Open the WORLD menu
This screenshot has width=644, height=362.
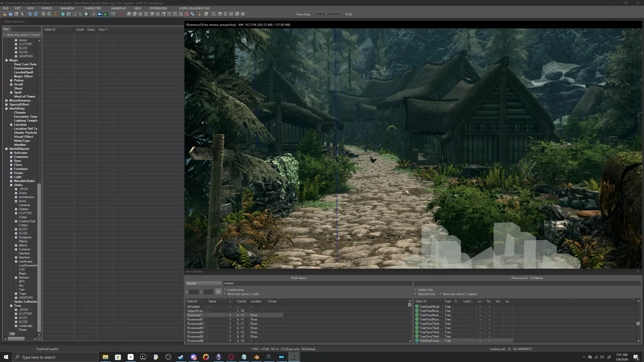[47, 8]
